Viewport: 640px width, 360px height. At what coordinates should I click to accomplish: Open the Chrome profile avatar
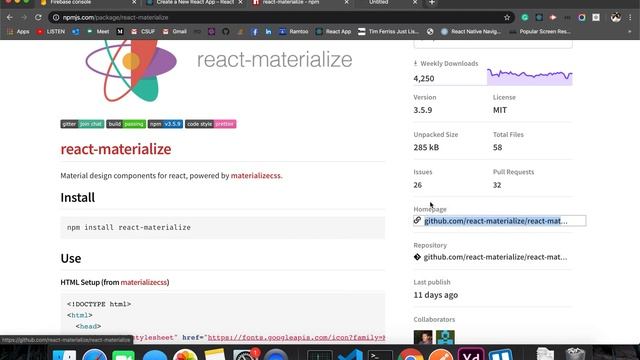coord(616,17)
